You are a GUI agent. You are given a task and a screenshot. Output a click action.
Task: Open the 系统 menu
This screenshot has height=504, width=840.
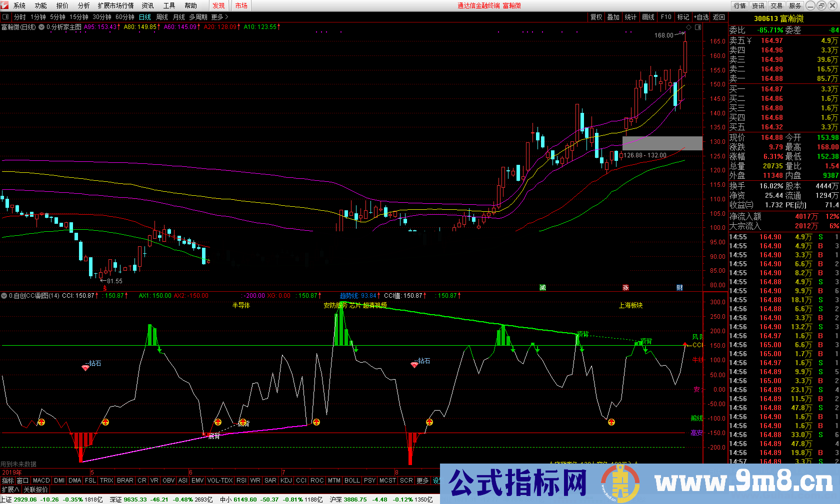click(x=19, y=5)
